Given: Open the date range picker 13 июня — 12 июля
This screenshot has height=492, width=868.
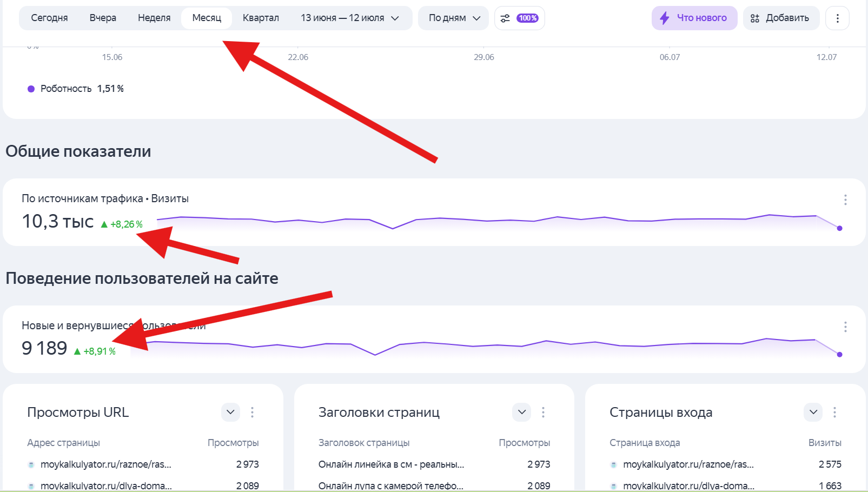Looking at the screenshot, I should (x=350, y=18).
